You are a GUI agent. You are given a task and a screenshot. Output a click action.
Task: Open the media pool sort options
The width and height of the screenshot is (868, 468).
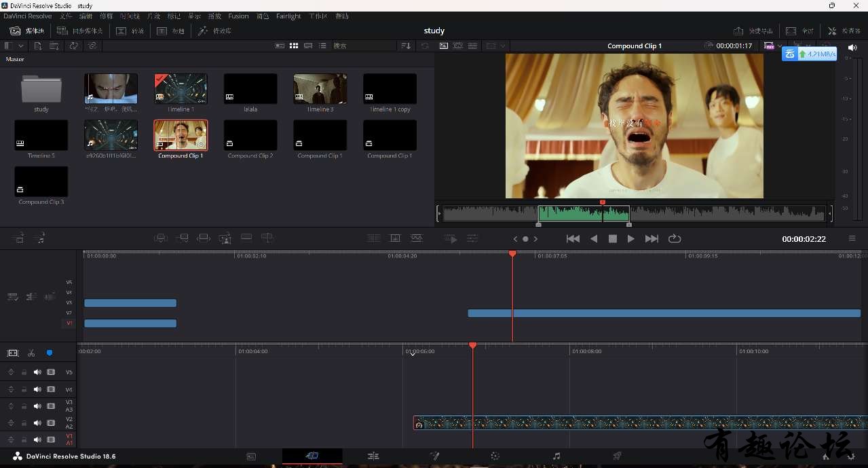click(x=406, y=46)
